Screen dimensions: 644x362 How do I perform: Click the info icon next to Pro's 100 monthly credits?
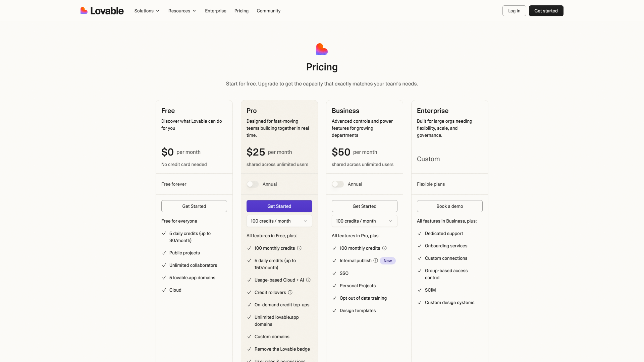(x=299, y=248)
